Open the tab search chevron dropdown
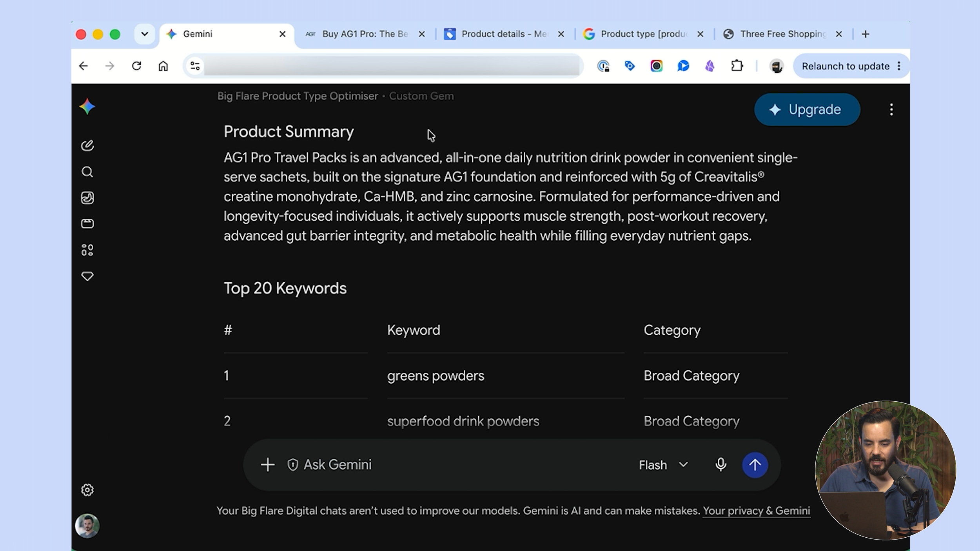 [x=144, y=34]
